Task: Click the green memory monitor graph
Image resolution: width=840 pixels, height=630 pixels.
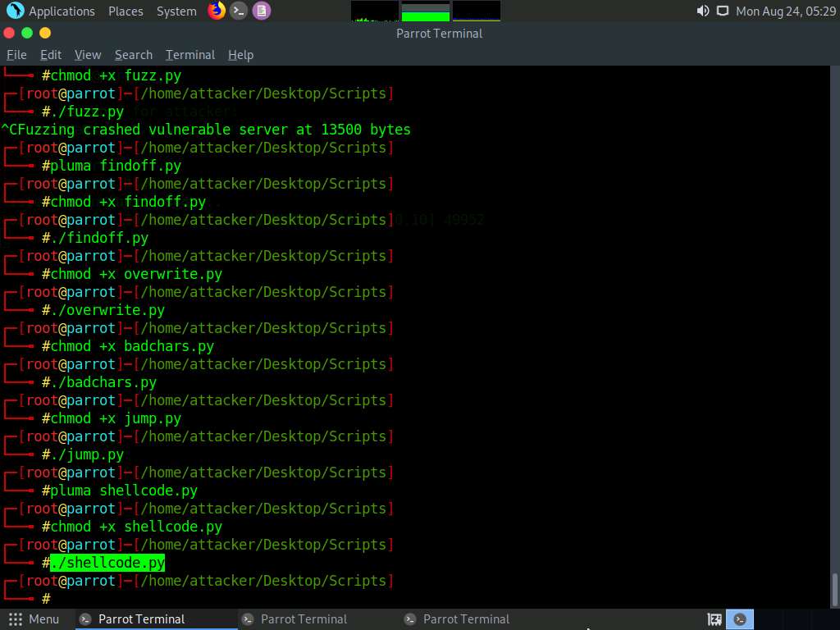Action: (x=426, y=11)
